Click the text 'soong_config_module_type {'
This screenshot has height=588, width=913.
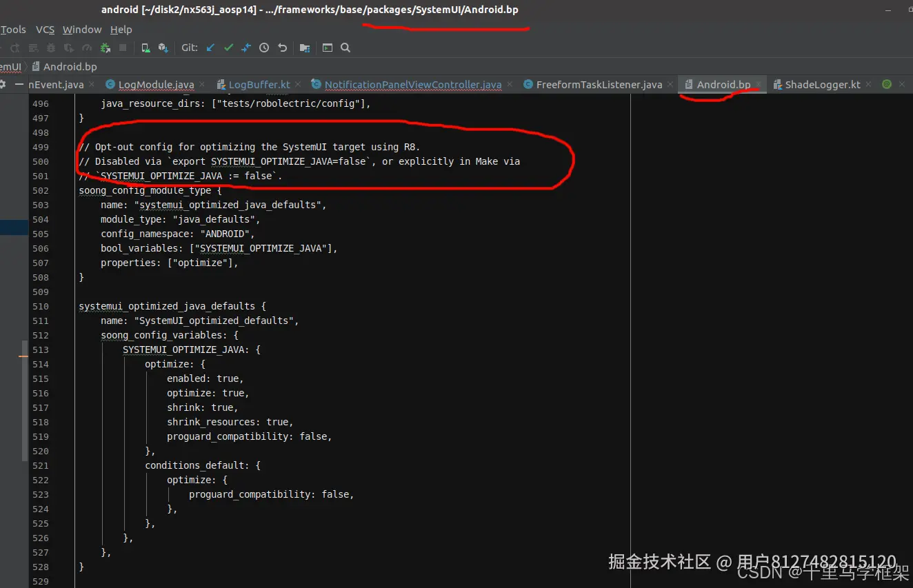click(150, 190)
